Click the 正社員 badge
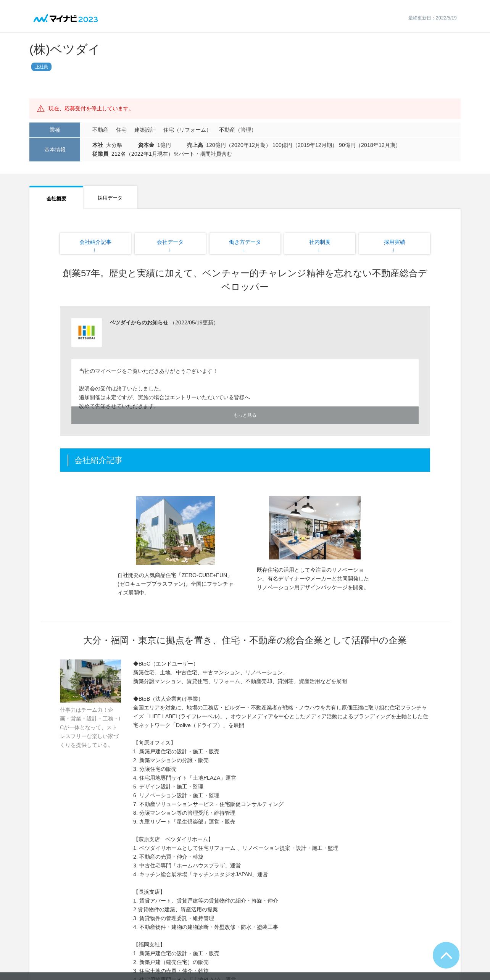 pos(41,67)
